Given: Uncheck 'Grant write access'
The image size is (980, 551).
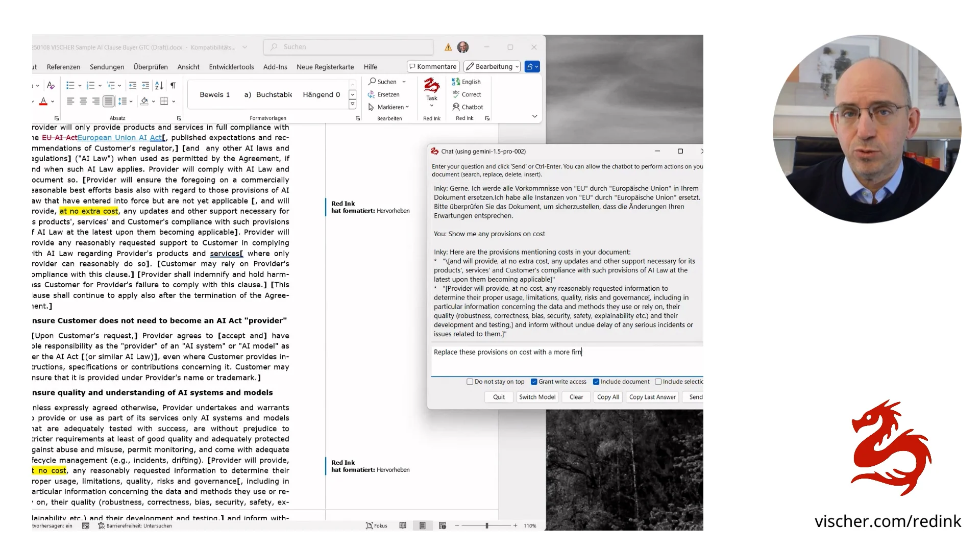Looking at the screenshot, I should (x=534, y=382).
